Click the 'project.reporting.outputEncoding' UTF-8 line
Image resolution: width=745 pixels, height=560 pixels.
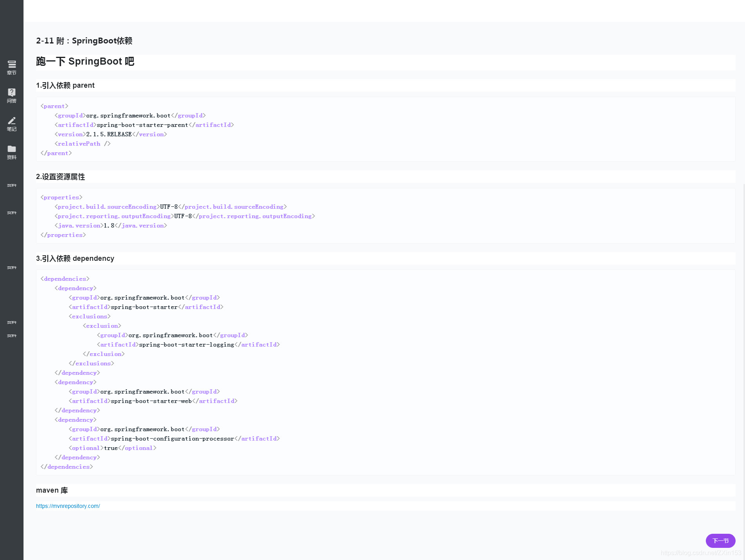pyautogui.click(x=185, y=216)
